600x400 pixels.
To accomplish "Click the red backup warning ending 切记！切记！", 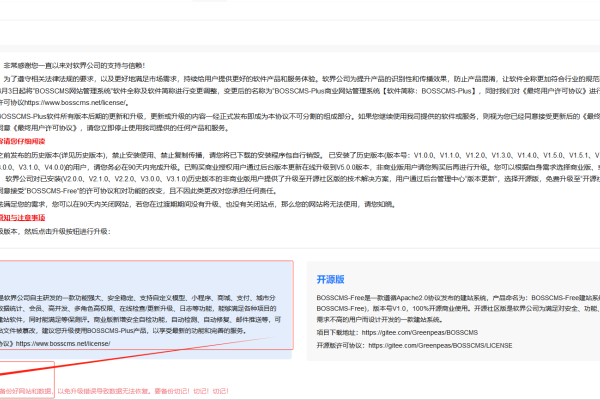I will 114,391.
